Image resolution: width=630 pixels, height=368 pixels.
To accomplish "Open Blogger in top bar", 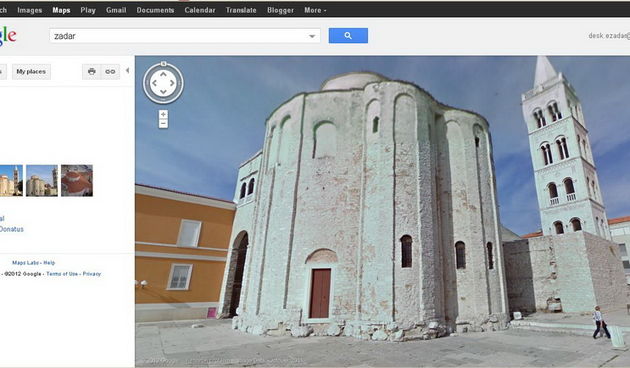I will point(280,10).
